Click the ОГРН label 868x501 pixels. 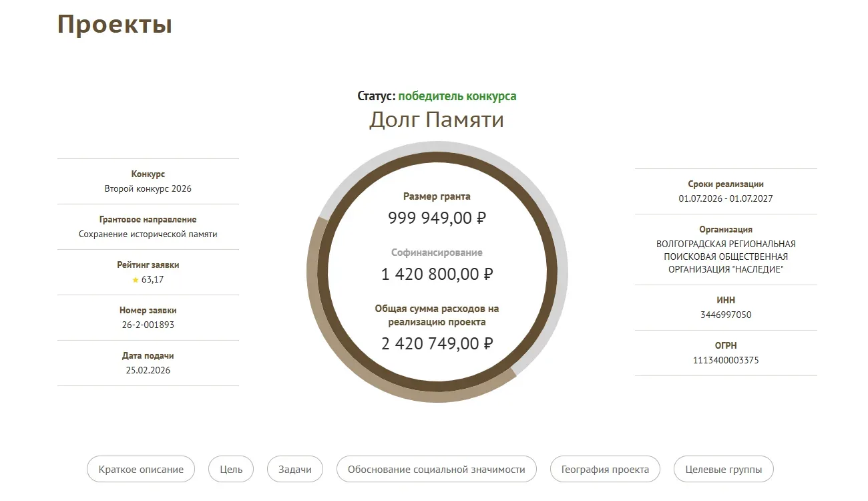coord(726,346)
